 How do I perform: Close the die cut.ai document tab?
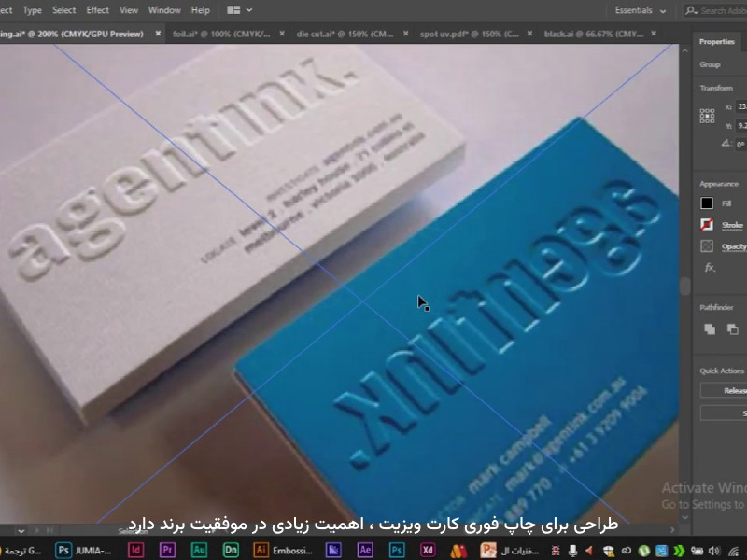(x=406, y=34)
